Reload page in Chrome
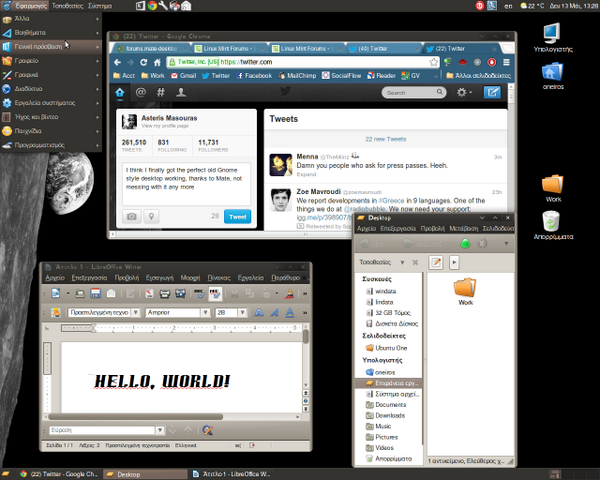The width and height of the screenshot is (600, 480). 143,62
